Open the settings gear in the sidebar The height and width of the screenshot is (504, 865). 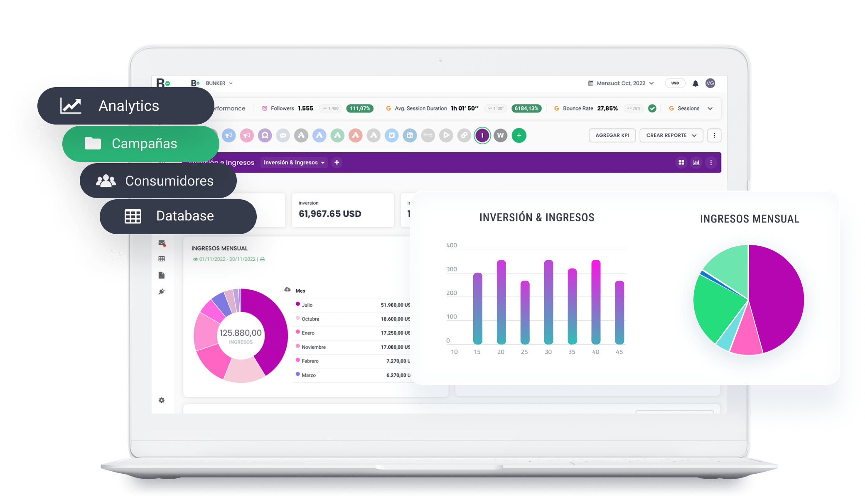click(162, 400)
